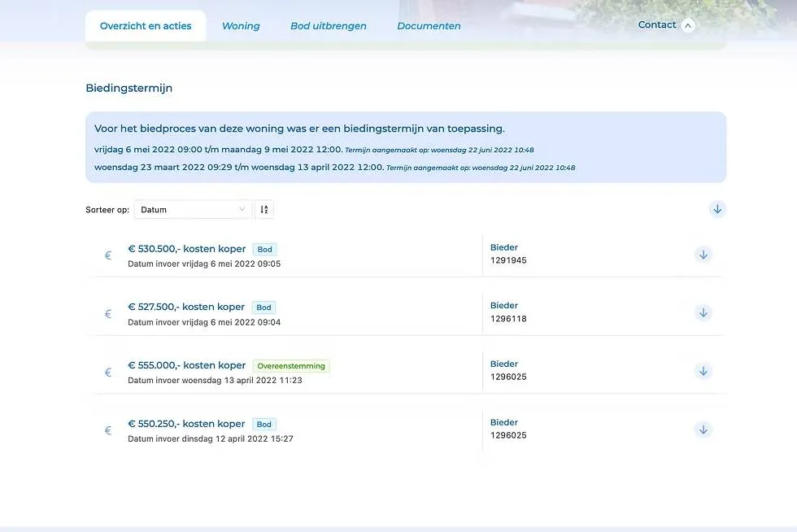Toggle the sort order icon button

pos(264,210)
